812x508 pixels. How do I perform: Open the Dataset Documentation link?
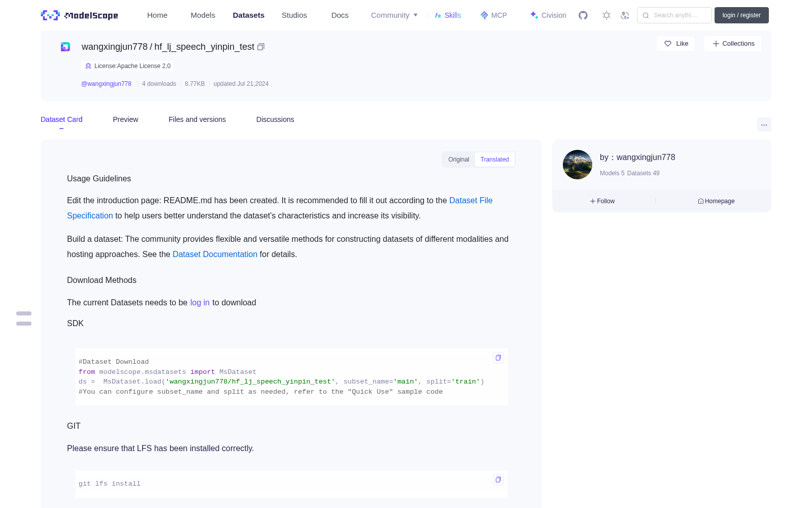tap(215, 255)
